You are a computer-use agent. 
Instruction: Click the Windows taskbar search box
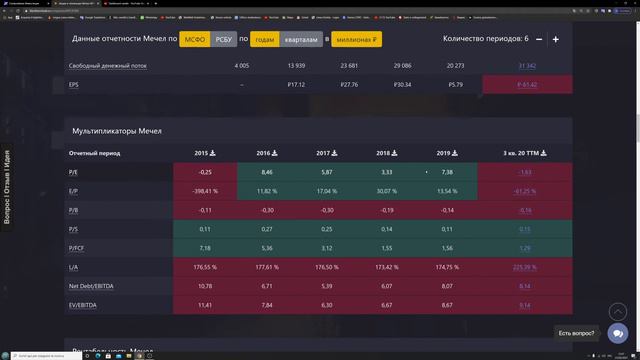click(x=46, y=356)
